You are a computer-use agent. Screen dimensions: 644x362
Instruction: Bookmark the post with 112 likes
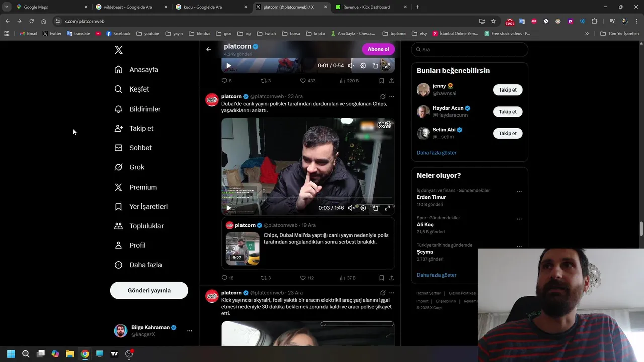(x=382, y=278)
